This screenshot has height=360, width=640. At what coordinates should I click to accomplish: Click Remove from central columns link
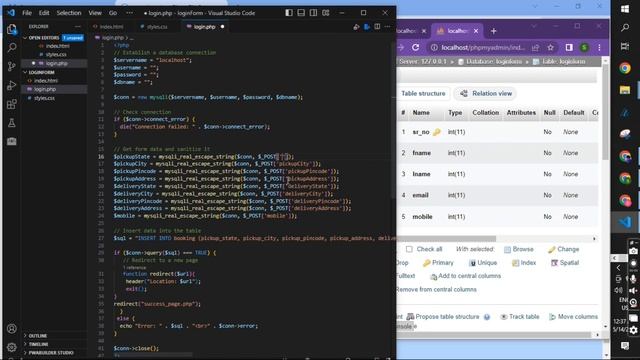(x=436, y=289)
